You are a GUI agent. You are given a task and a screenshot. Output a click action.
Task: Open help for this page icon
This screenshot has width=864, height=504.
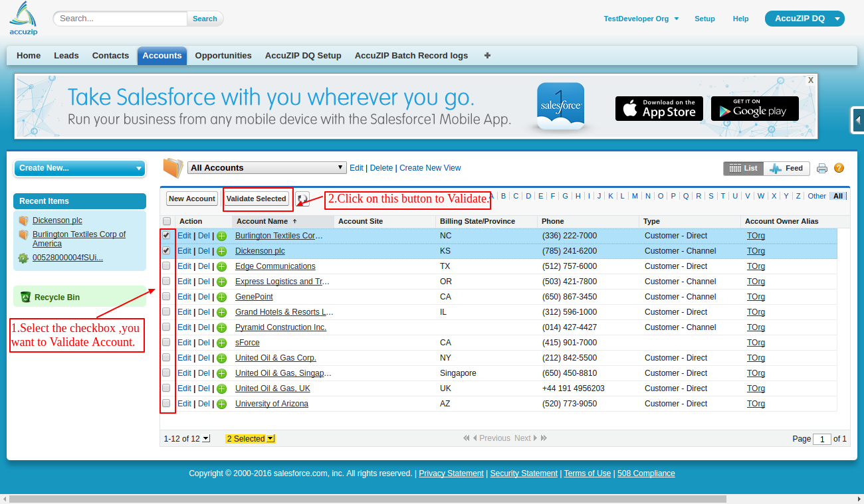[839, 169]
